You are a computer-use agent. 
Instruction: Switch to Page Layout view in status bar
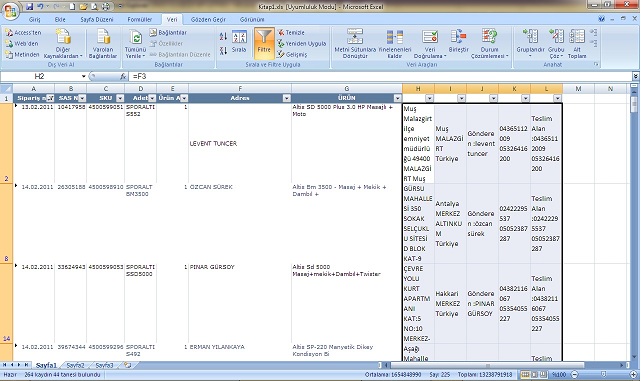(x=535, y=374)
